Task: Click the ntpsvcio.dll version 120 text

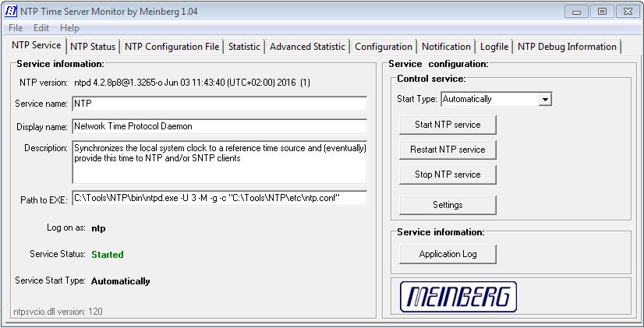Action: (x=58, y=312)
